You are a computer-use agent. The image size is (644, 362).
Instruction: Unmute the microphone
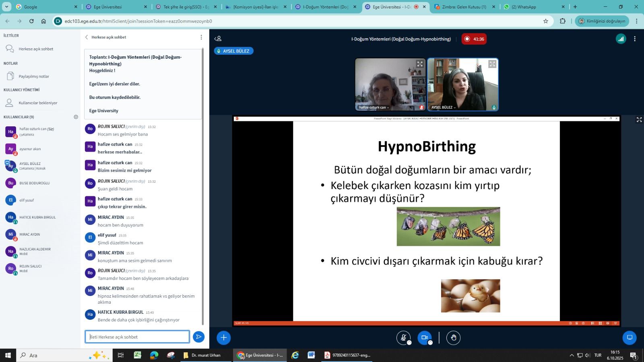[403, 337]
